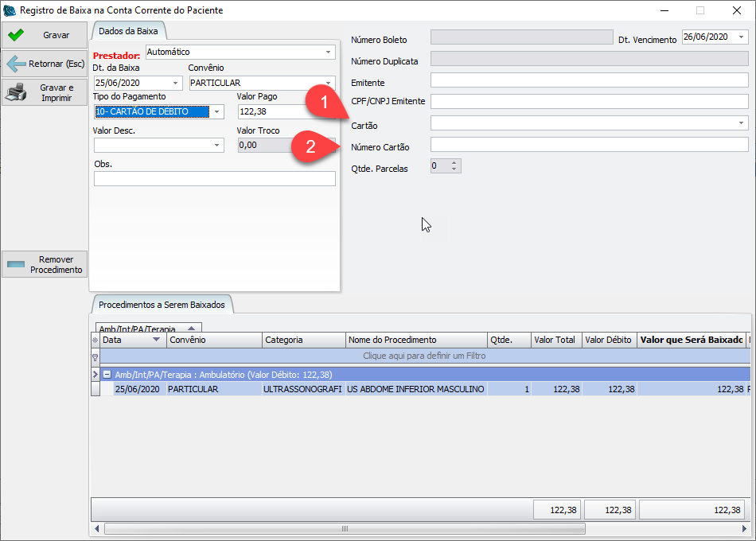Click the app icon in the title bar
This screenshot has width=756, height=541.
click(x=10, y=10)
